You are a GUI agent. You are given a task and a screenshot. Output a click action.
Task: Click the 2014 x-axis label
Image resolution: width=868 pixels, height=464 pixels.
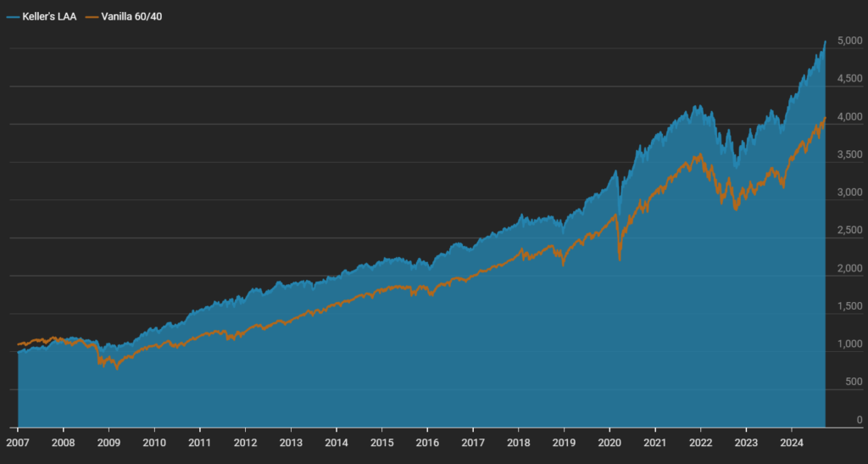(336, 443)
